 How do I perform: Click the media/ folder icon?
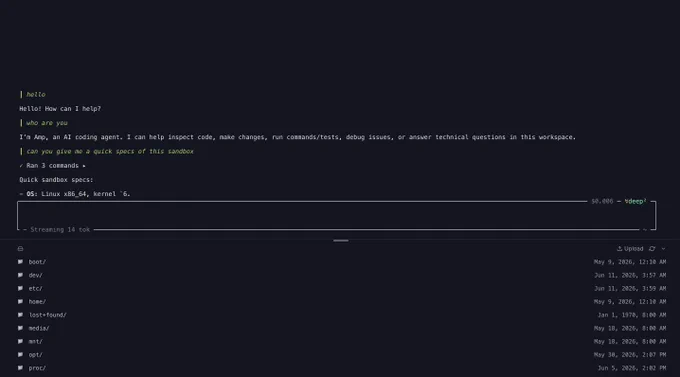20,328
